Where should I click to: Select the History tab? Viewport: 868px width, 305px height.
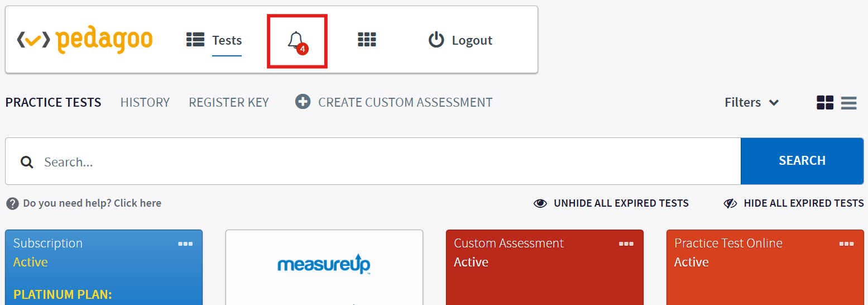[145, 102]
